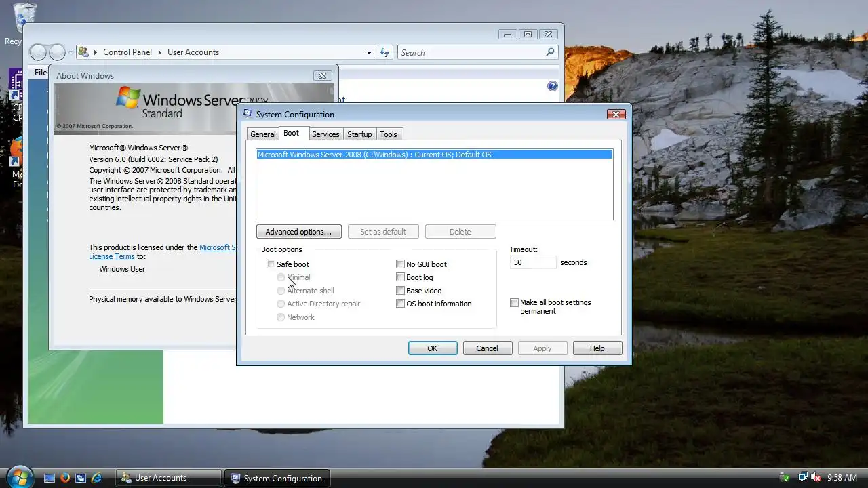Expand breadcrumb arrow before User Accounts
The height and width of the screenshot is (488, 868).
click(x=161, y=52)
